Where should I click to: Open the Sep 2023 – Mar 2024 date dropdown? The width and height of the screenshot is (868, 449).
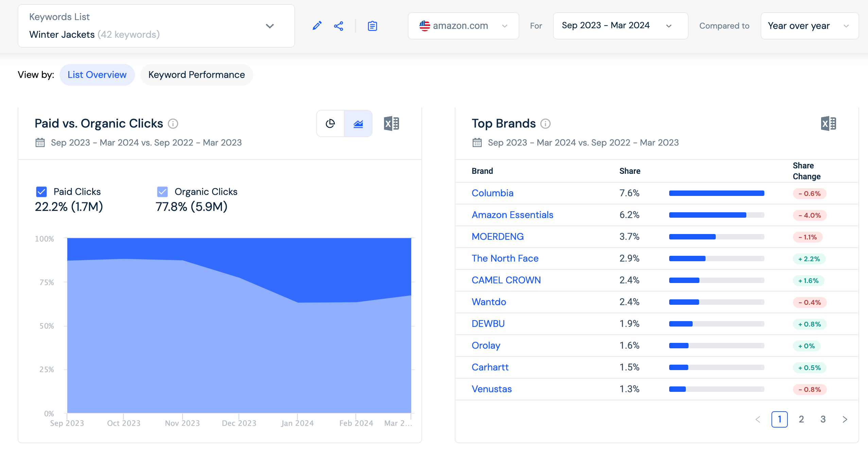(621, 26)
